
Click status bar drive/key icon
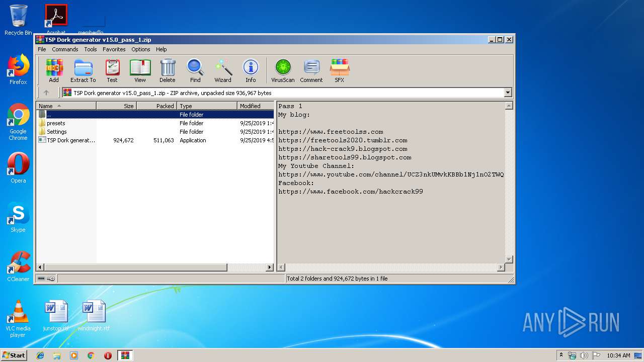click(x=46, y=279)
